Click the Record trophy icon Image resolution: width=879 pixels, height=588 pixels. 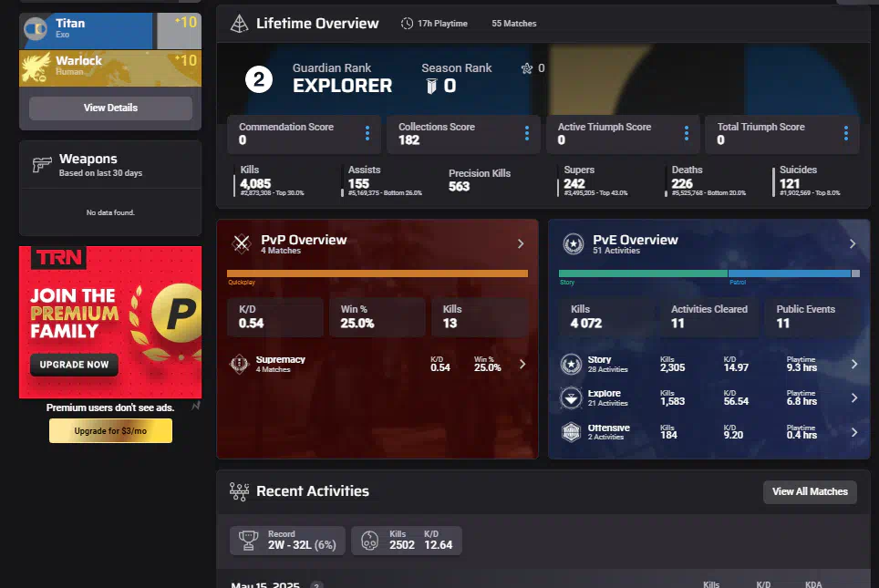248,541
